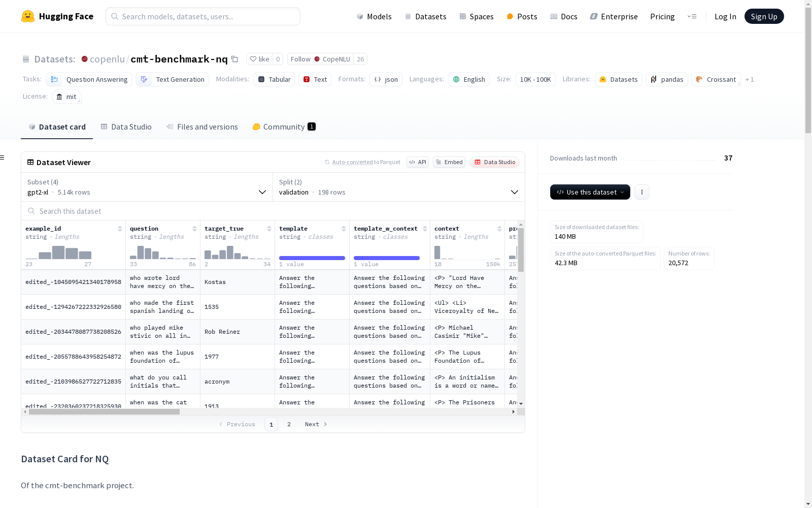Toggle the left sidebar outline icon
Viewport: 812px width, 508px height.
point(3,157)
